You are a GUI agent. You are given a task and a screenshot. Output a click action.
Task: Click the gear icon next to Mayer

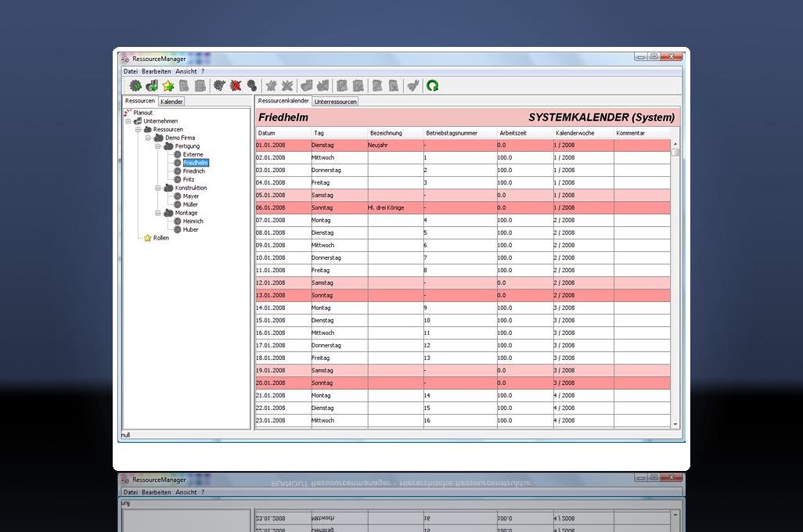(x=177, y=196)
